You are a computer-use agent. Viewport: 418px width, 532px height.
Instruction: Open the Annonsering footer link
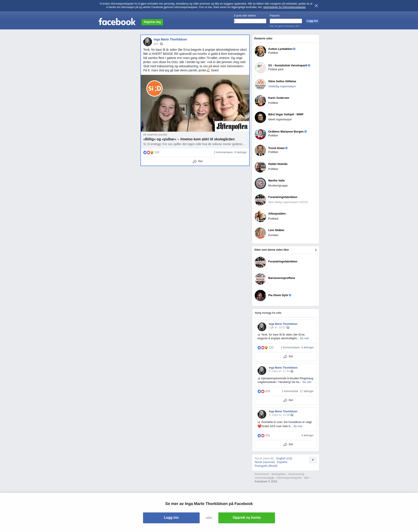(x=296, y=474)
